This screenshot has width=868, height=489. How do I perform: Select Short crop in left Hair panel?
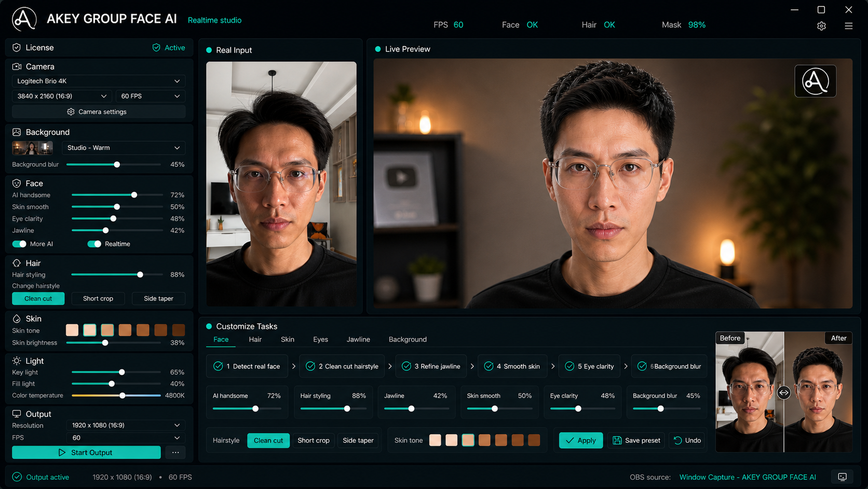tap(98, 298)
